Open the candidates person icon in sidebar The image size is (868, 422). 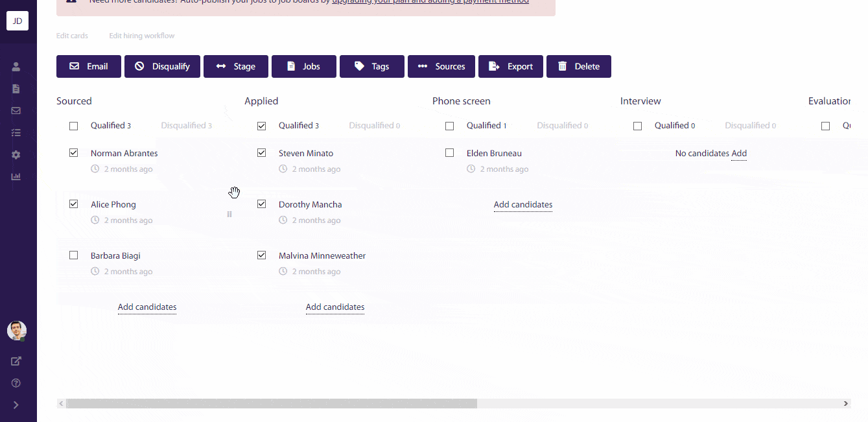(x=16, y=67)
